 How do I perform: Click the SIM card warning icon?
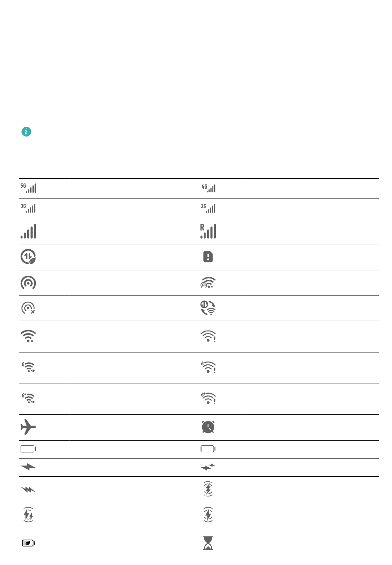tap(208, 257)
